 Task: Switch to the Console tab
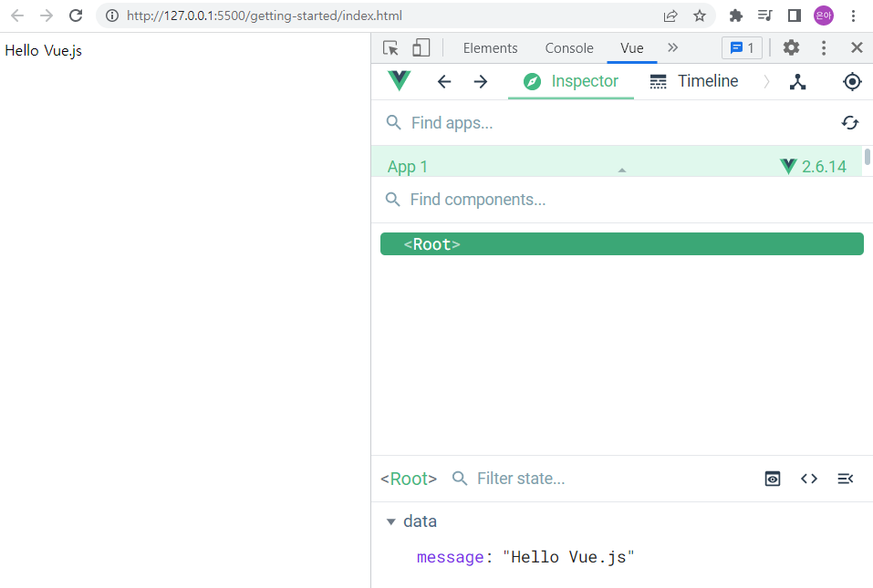click(x=569, y=47)
